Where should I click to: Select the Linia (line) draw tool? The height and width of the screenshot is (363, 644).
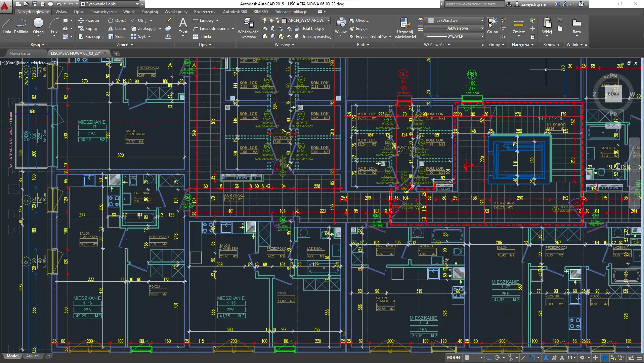pyautogui.click(x=7, y=26)
